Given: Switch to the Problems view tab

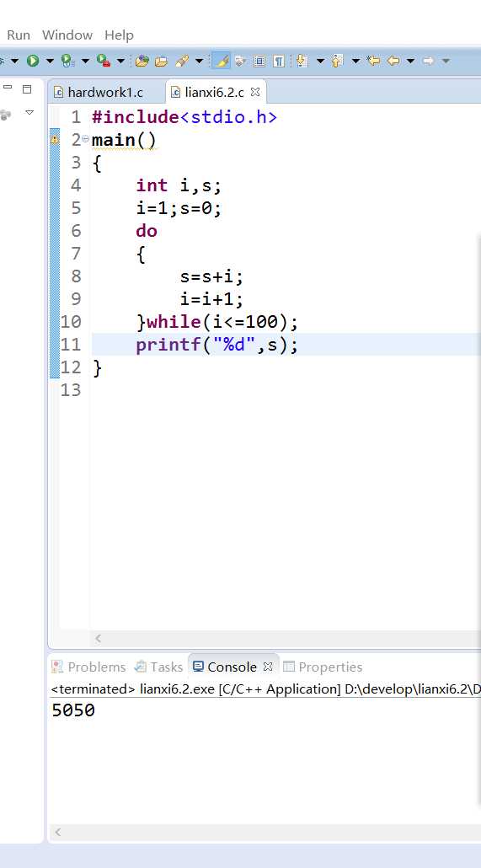Looking at the screenshot, I should (x=88, y=667).
